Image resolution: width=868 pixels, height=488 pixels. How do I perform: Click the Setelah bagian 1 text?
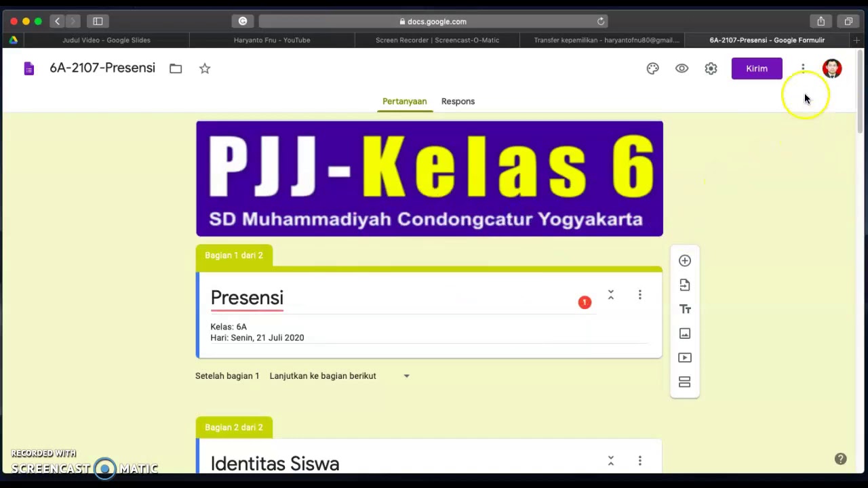(227, 376)
